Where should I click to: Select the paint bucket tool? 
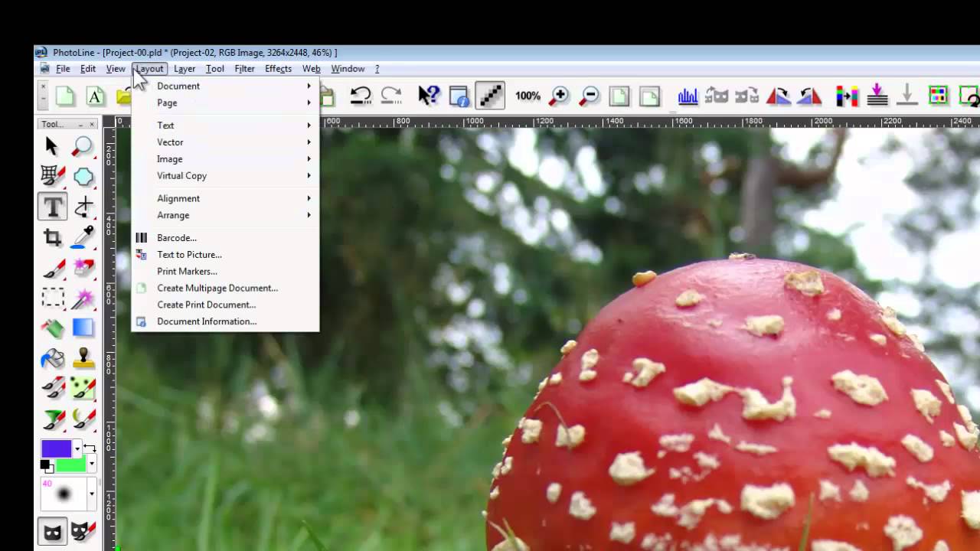[x=52, y=359]
